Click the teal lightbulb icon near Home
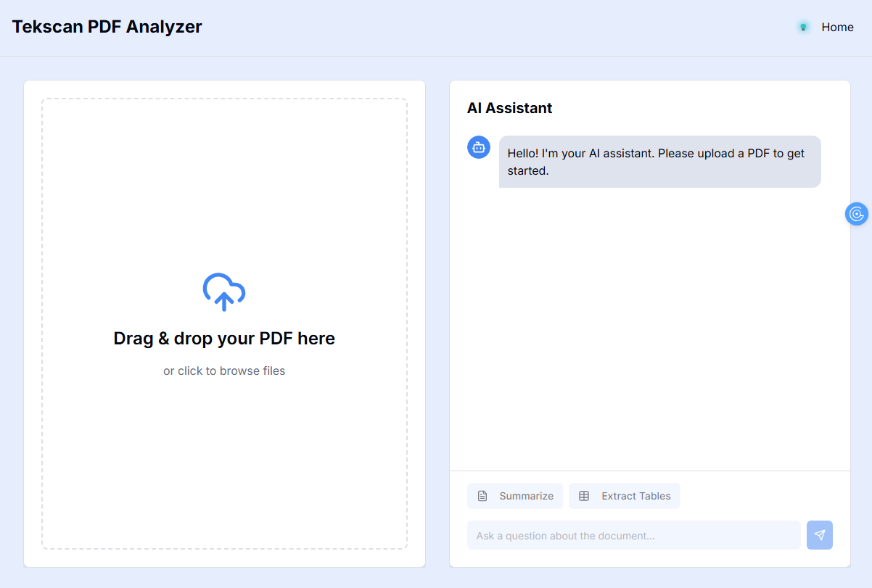The image size is (872, 588). pos(803,27)
